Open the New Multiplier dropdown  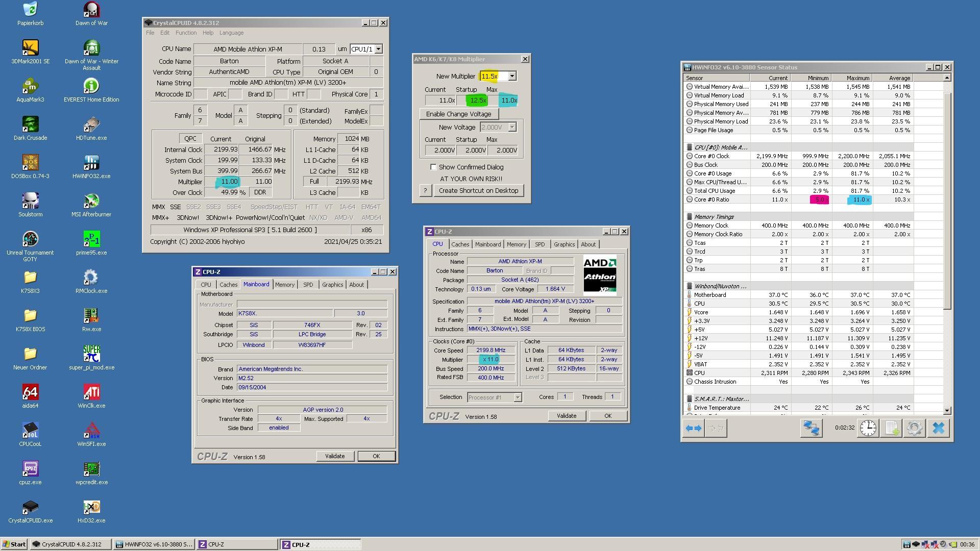pos(512,76)
